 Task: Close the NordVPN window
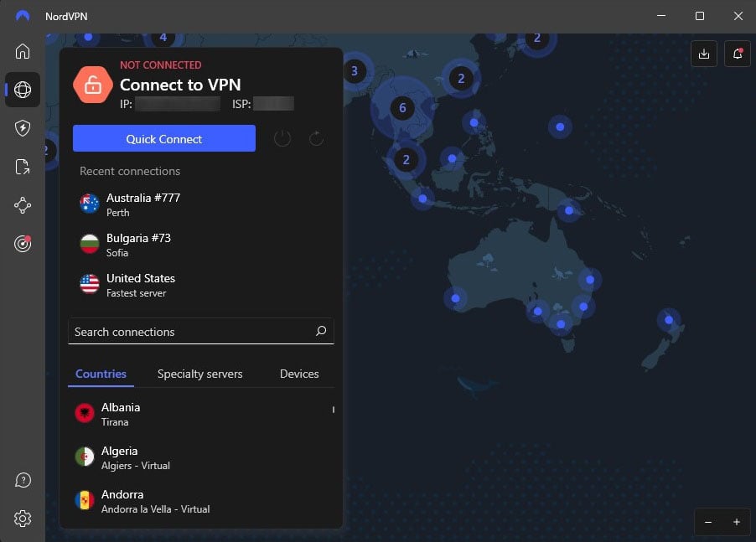pos(738,16)
